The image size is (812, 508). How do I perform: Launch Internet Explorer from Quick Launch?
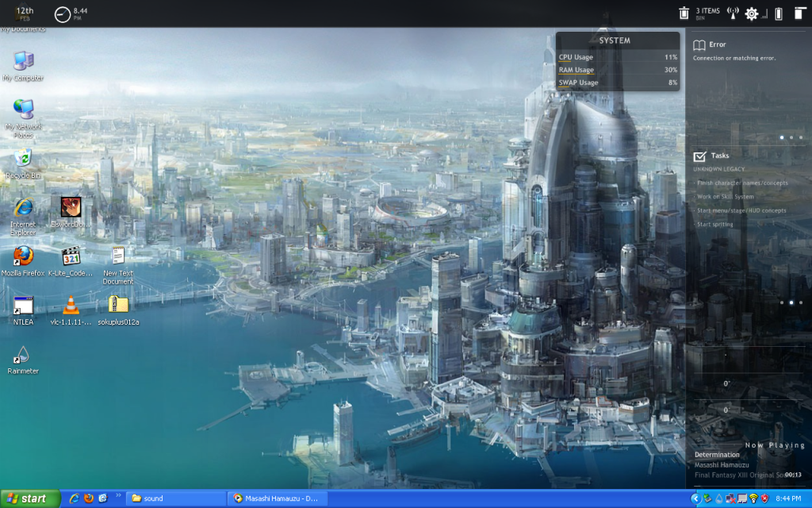click(x=74, y=498)
